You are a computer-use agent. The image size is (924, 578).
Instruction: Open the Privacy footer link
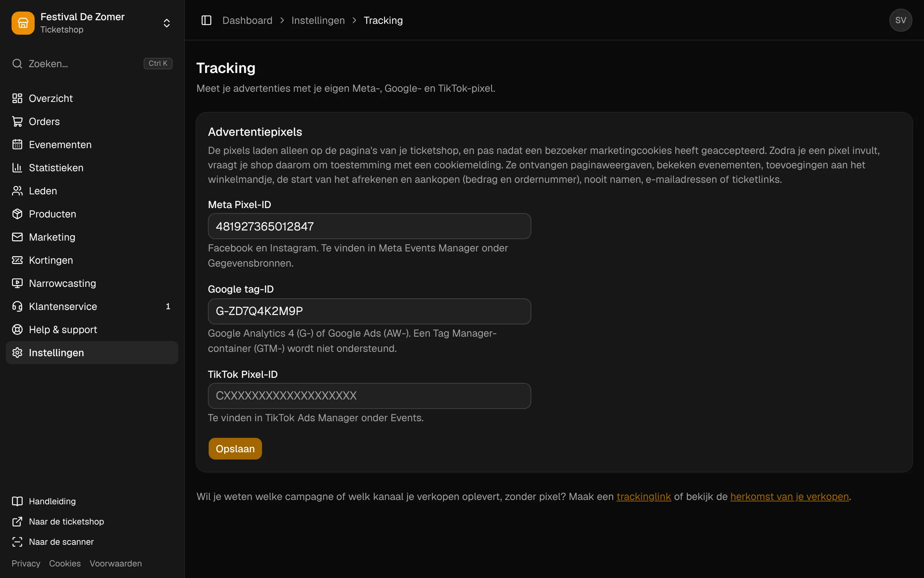coord(26,563)
